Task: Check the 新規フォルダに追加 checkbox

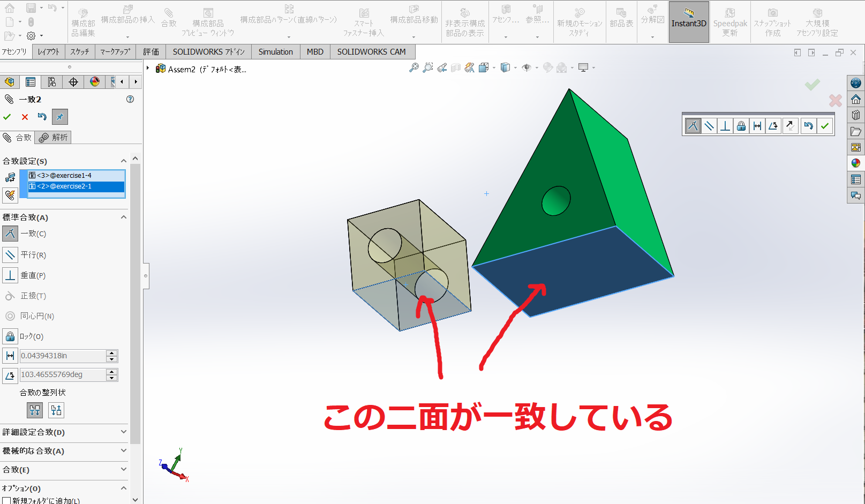Action: point(6,501)
